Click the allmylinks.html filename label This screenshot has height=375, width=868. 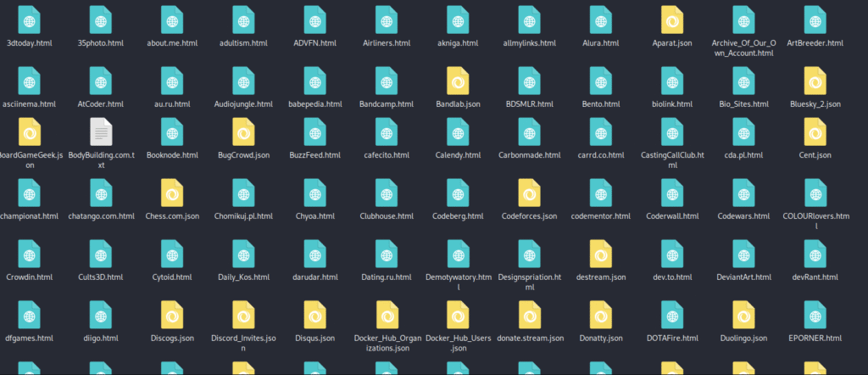click(x=529, y=43)
